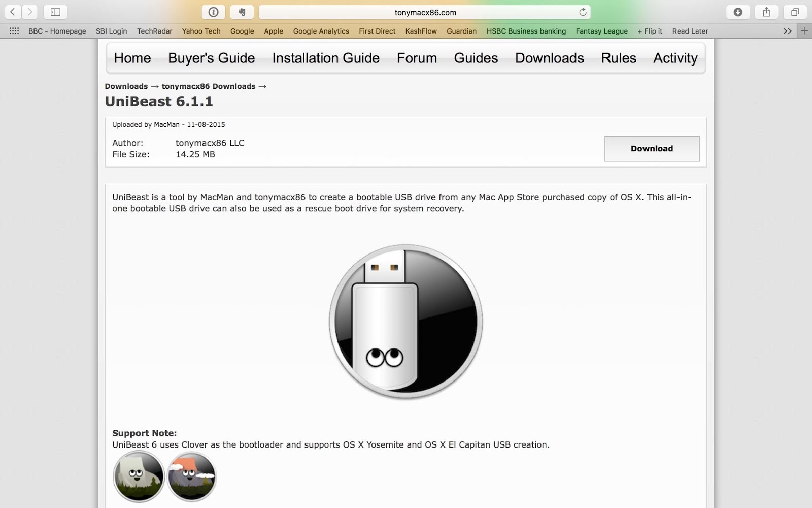
Task: Click the Downloads breadcrumb link
Action: (126, 86)
